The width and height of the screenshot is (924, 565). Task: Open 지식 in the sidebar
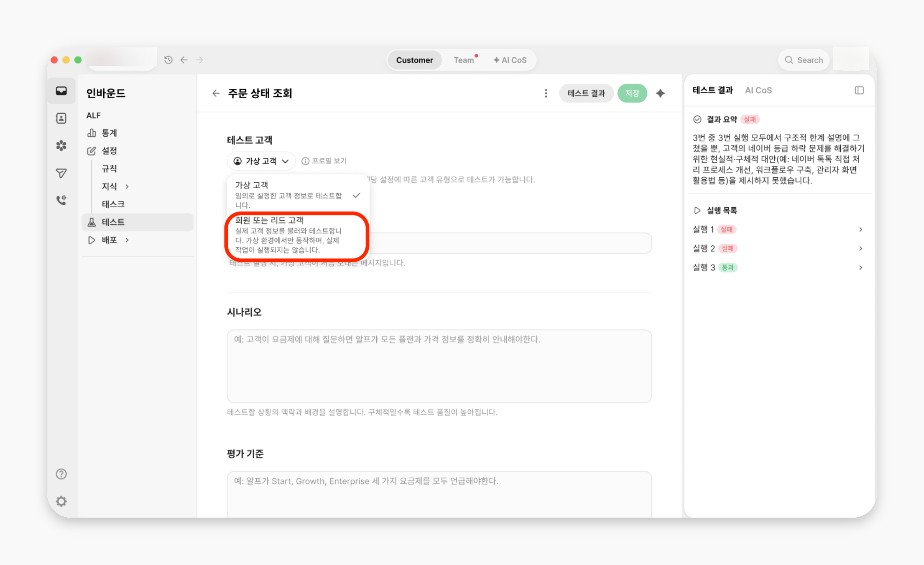(x=109, y=186)
